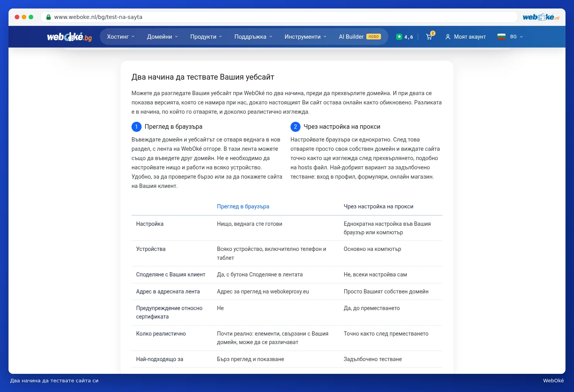Click the URL www.weboke.nl/bg/test-na-sayta in the address bar
This screenshot has width=574, height=392.
tap(98, 17)
